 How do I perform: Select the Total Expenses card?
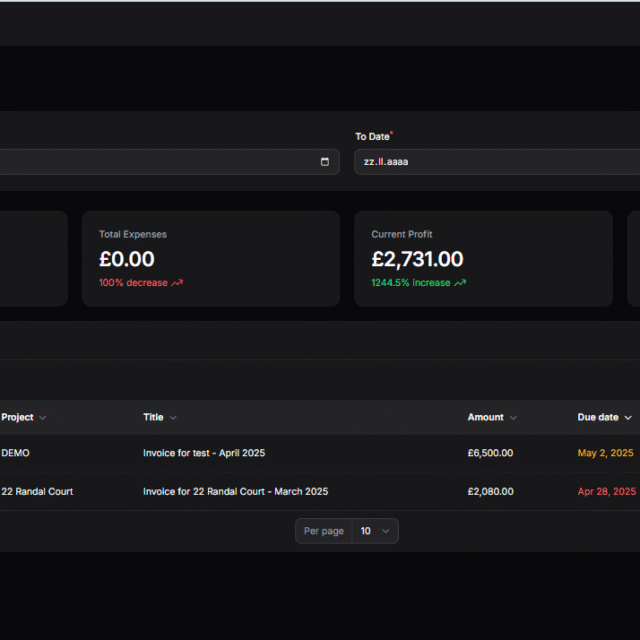208,258
